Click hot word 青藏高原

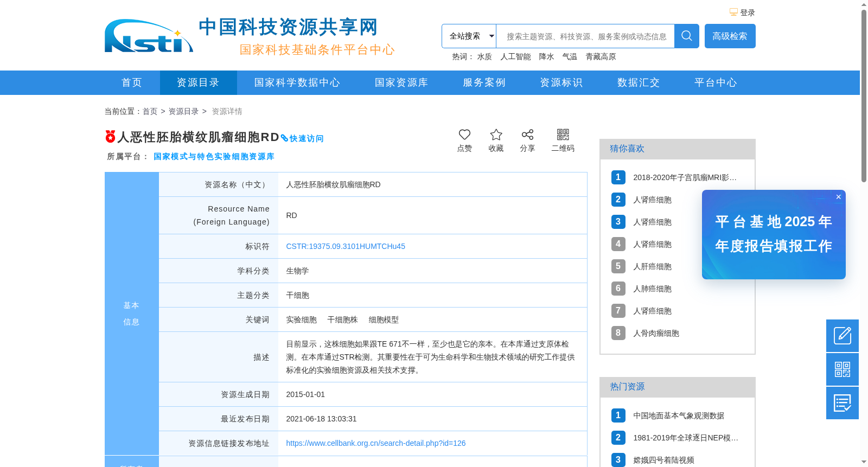point(601,56)
